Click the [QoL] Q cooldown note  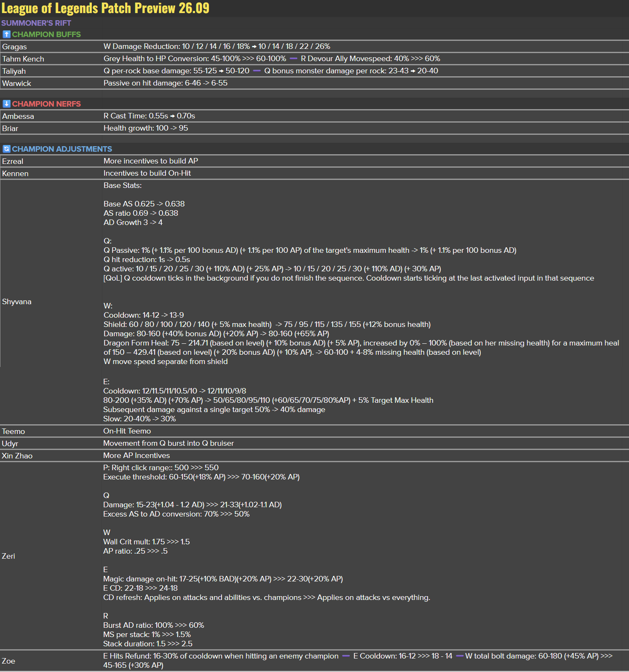[x=349, y=278]
